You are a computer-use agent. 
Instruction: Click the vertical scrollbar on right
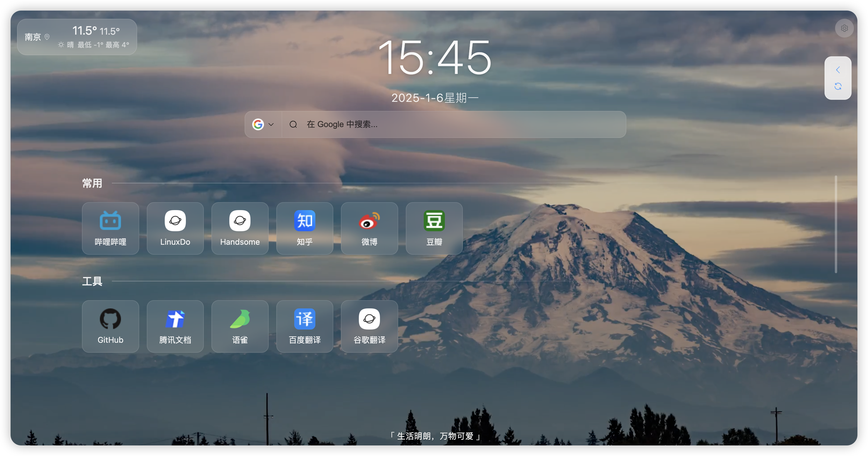coord(836,224)
